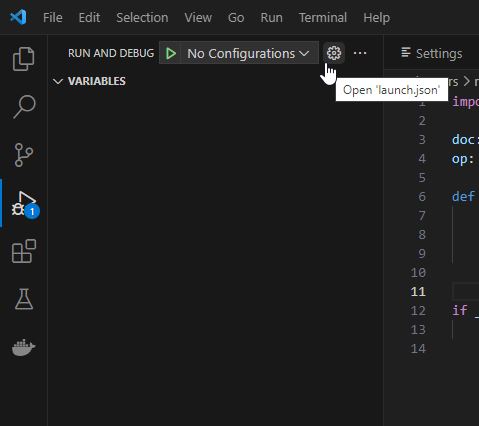479x426 pixels.
Task: Open the Explorer view in activity bar
Action: (23, 59)
